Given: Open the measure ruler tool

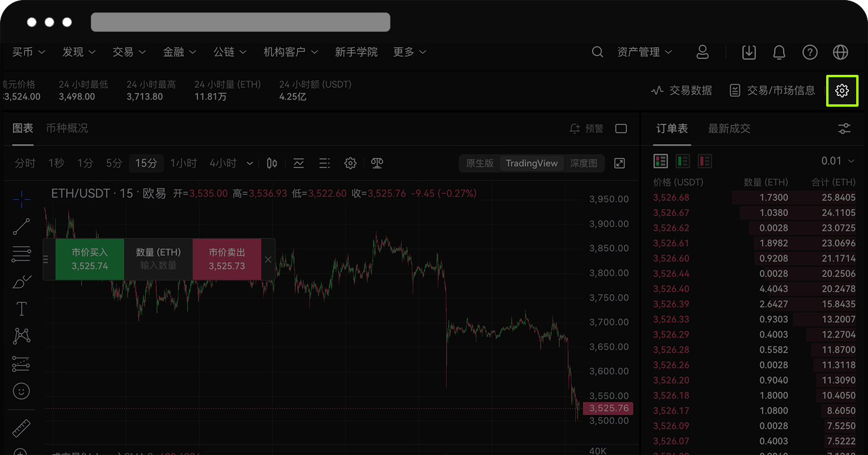Looking at the screenshot, I should pyautogui.click(x=21, y=427).
